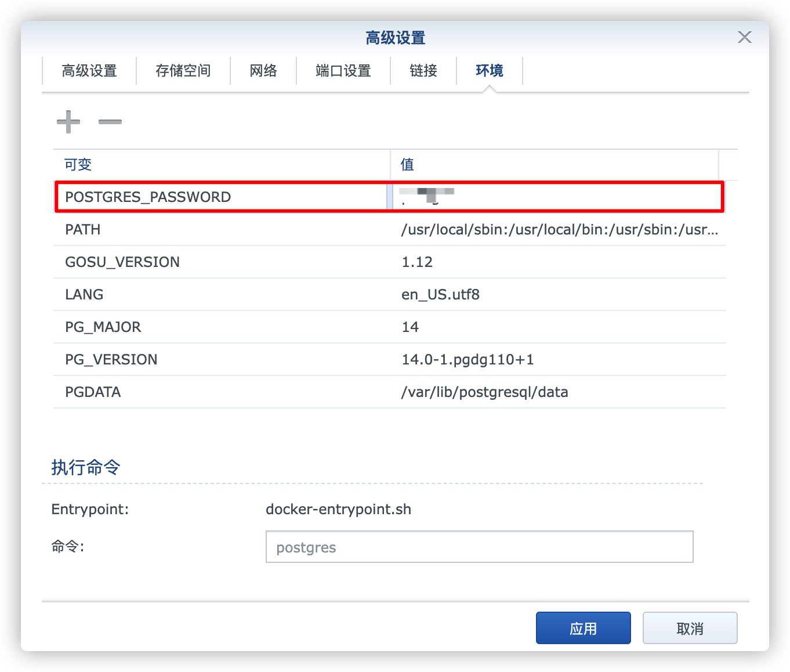Image resolution: width=790 pixels, height=672 pixels.
Task: Remove selected variable with minus icon
Action: [110, 122]
